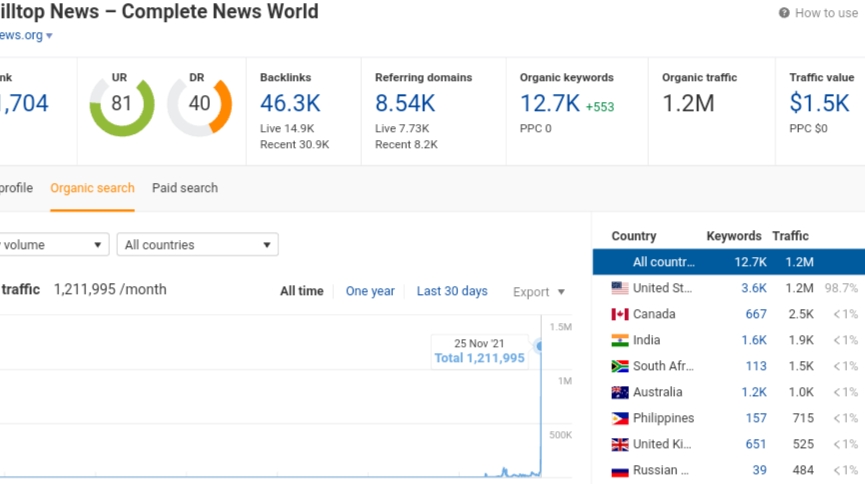This screenshot has height=484, width=865.
Task: Click the Live 14.9K backlinks text
Action: [x=287, y=129]
